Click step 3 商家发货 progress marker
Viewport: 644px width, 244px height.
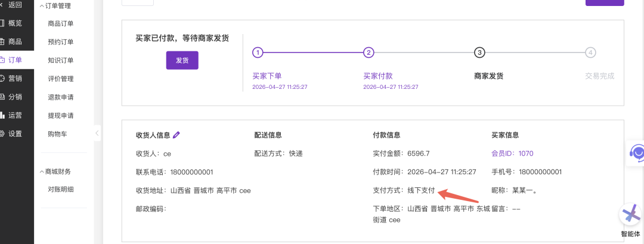479,52
